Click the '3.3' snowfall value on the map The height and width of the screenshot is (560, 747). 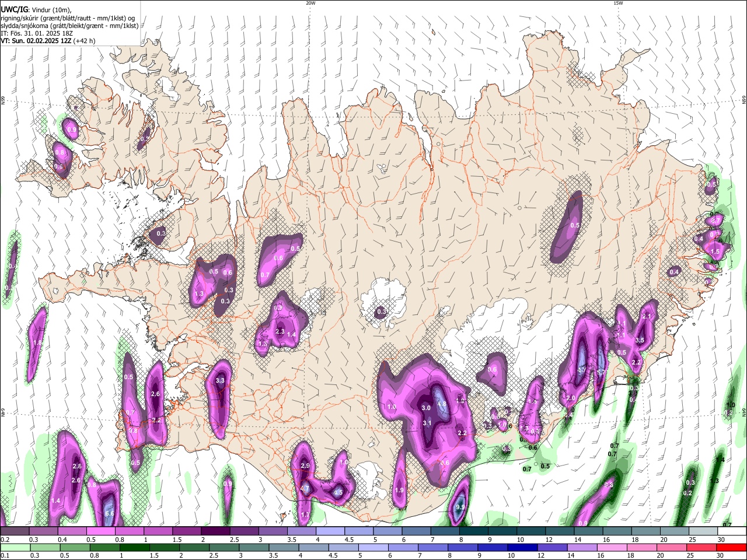point(220,380)
